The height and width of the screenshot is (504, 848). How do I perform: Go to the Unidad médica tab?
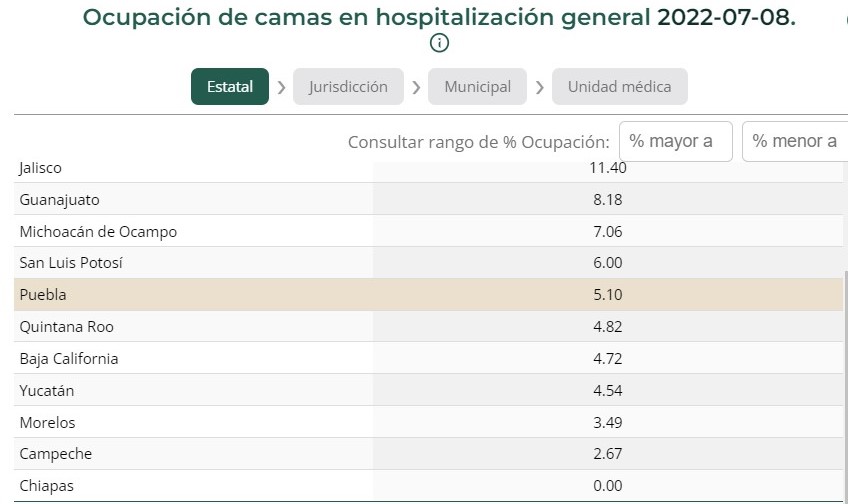[619, 87]
